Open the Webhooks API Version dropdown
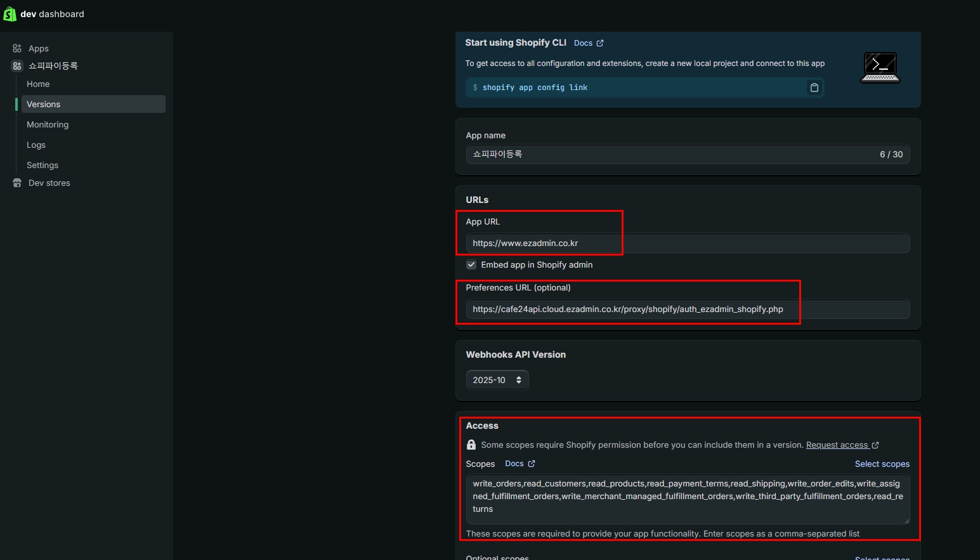Viewport: 980px width, 560px height. point(497,380)
